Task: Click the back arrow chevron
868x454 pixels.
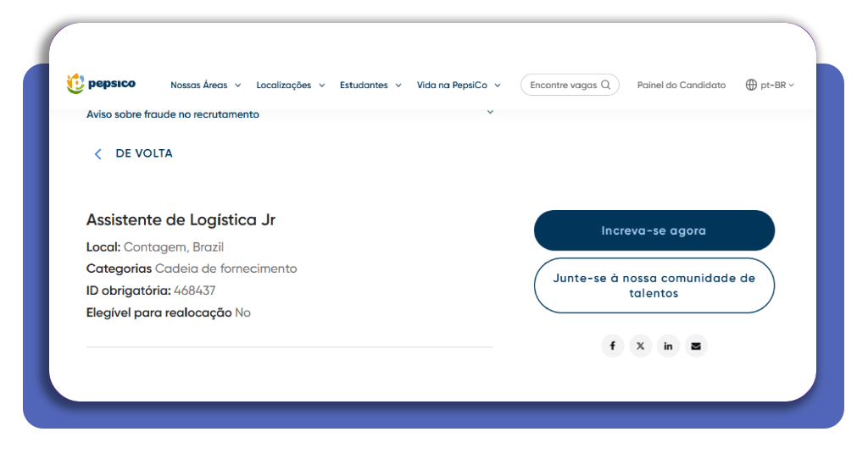Action: (98, 153)
